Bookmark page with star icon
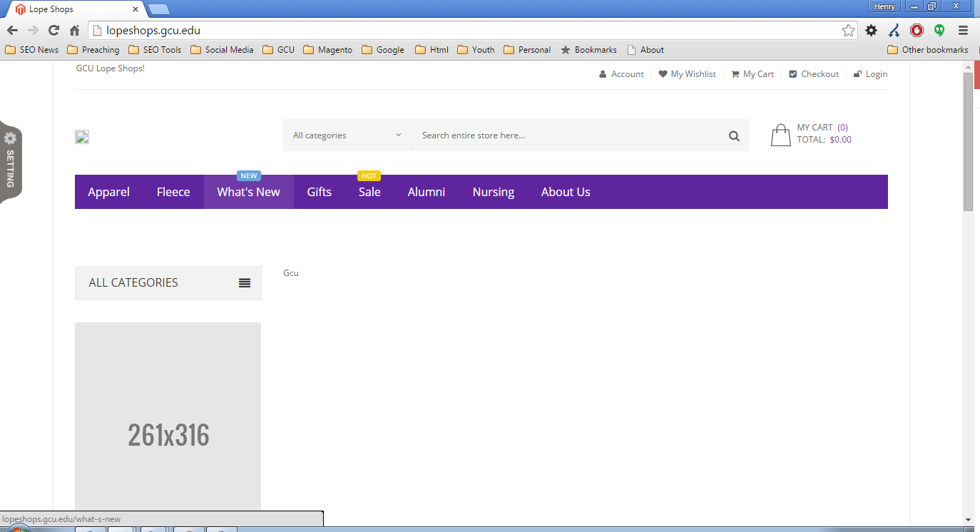 [x=848, y=30]
